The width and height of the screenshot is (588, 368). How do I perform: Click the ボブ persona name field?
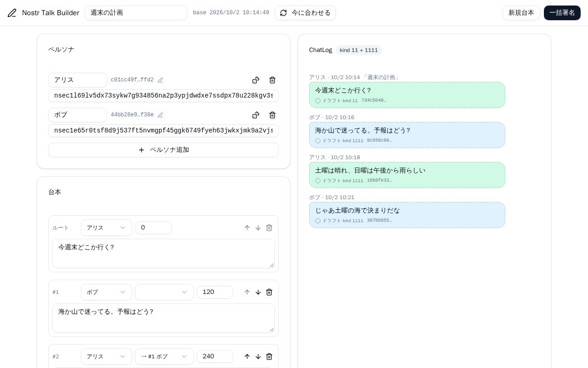pos(78,115)
